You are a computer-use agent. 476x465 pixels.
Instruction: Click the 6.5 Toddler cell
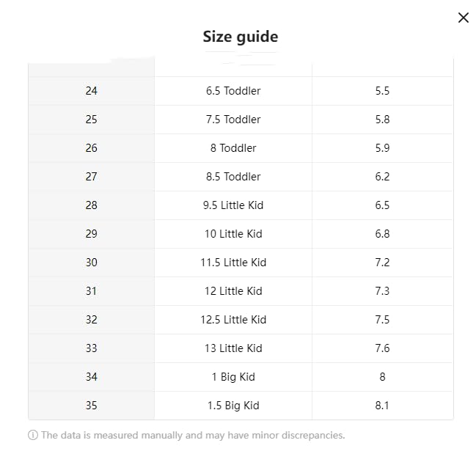[x=233, y=91]
